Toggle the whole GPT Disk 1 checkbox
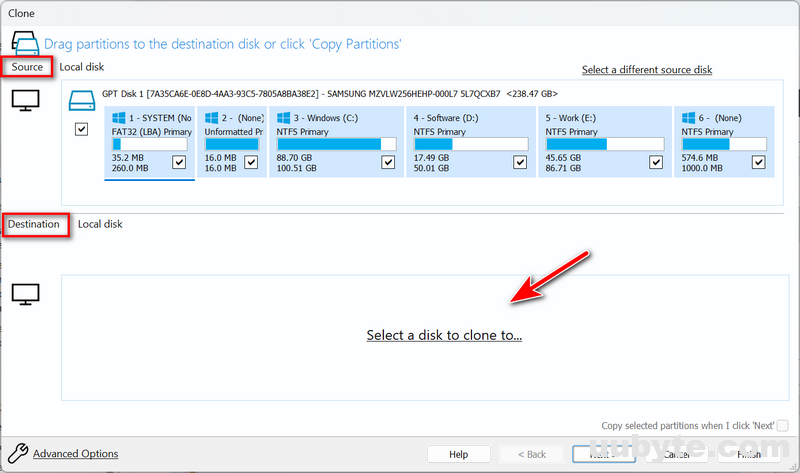The height and width of the screenshot is (473, 800). pos(81,129)
